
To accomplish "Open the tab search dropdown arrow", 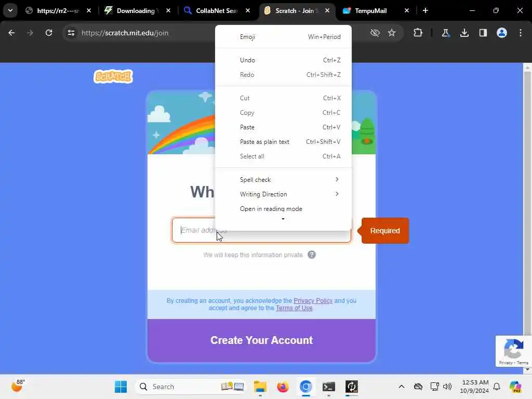I will (x=10, y=10).
